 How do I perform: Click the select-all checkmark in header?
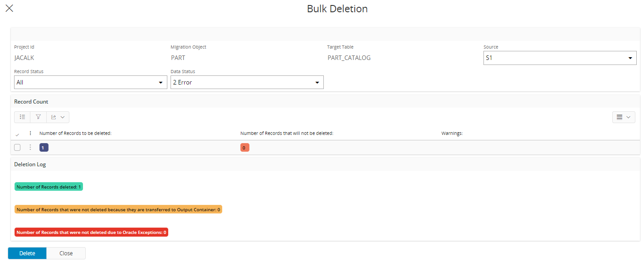[17, 134]
